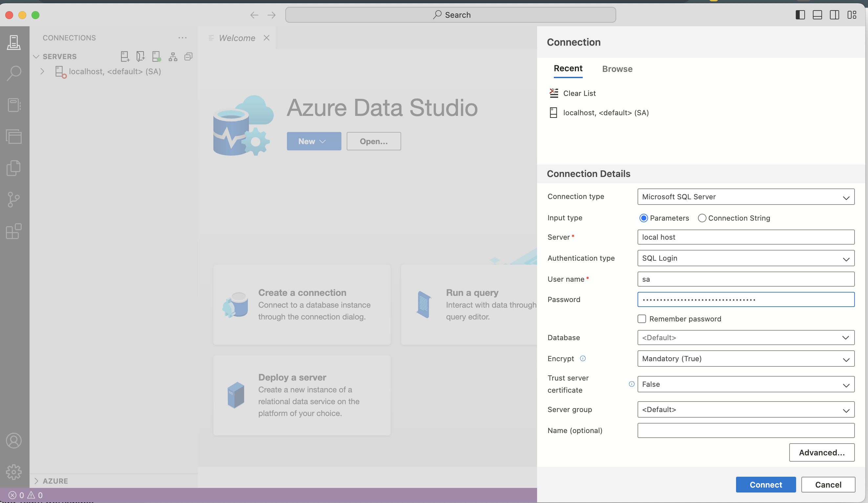Click the top Search command bar
Image resolution: width=868 pixels, height=503 pixels.
pos(450,15)
